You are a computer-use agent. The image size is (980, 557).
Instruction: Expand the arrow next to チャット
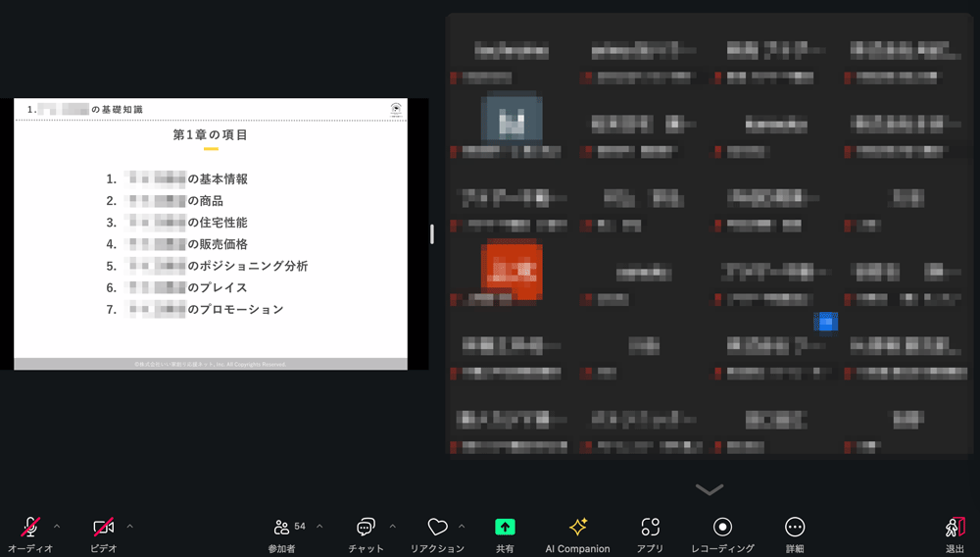click(x=393, y=527)
